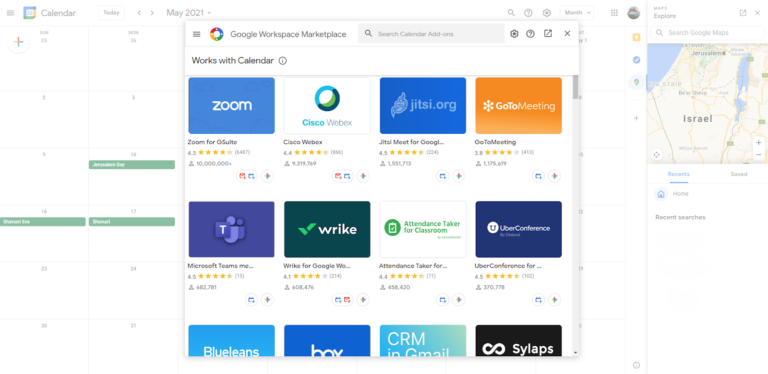Open Cisco Webex add-on card
The width and height of the screenshot is (768, 374).
pyautogui.click(x=327, y=130)
